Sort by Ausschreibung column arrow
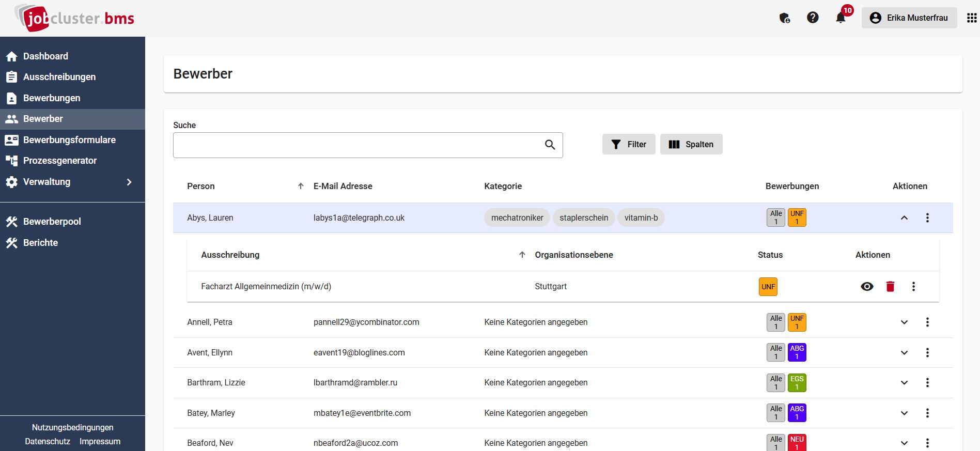Viewport: 980px width, 451px height. tap(522, 255)
